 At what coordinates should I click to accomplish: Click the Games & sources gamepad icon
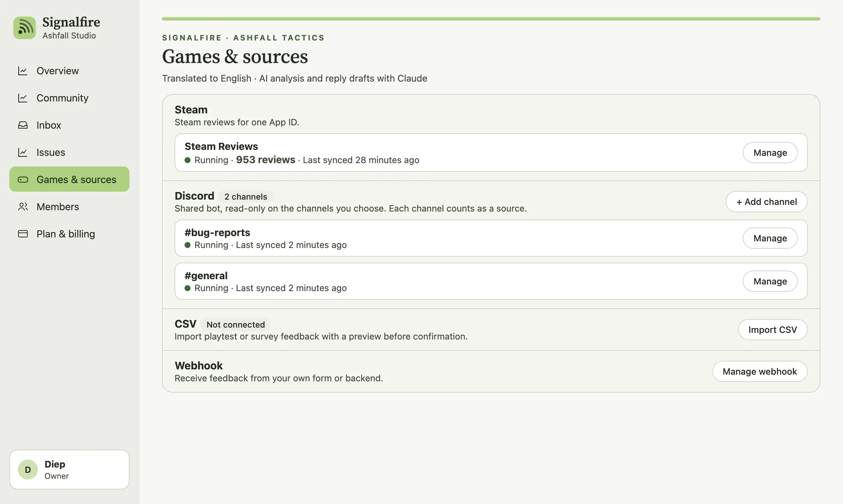coord(23,179)
